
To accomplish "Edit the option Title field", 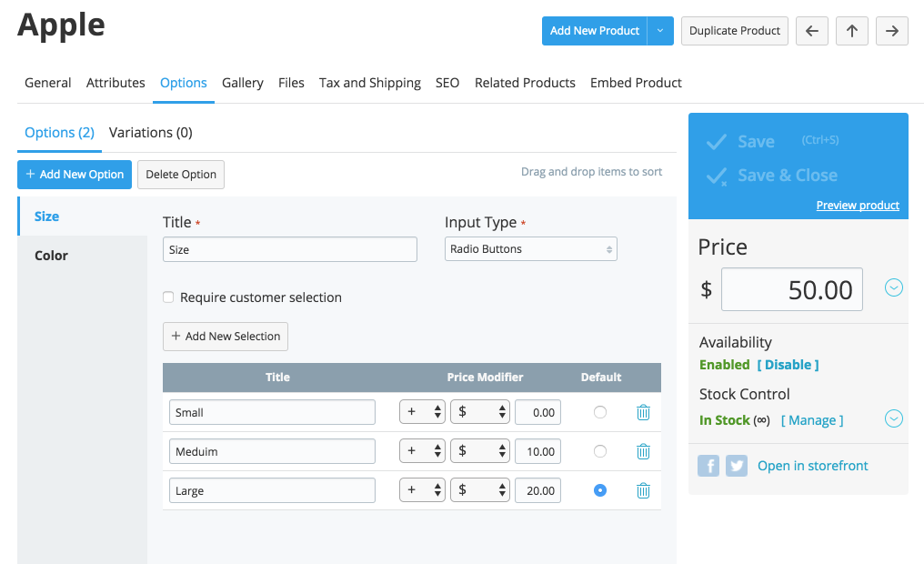I will [290, 249].
